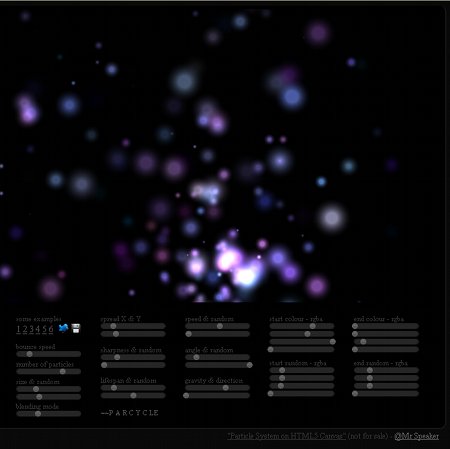Click the start random green slider (second row)
This screenshot has width=450, height=449.
click(302, 378)
